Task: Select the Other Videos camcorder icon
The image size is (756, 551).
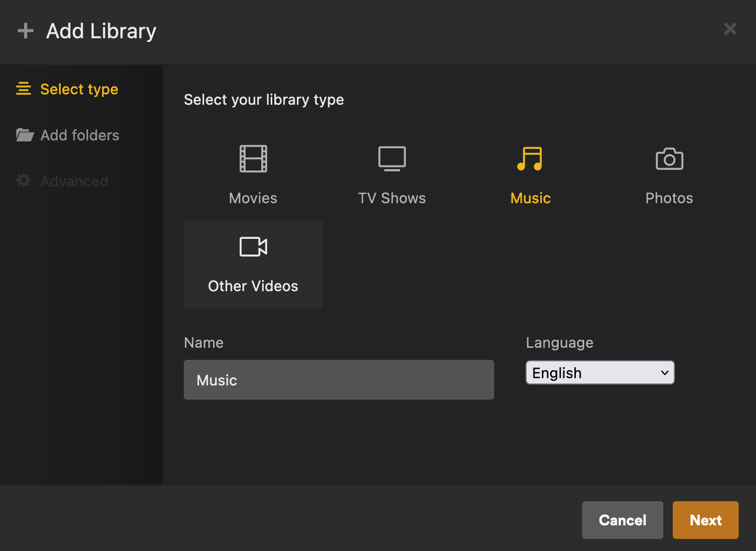Action: click(253, 247)
